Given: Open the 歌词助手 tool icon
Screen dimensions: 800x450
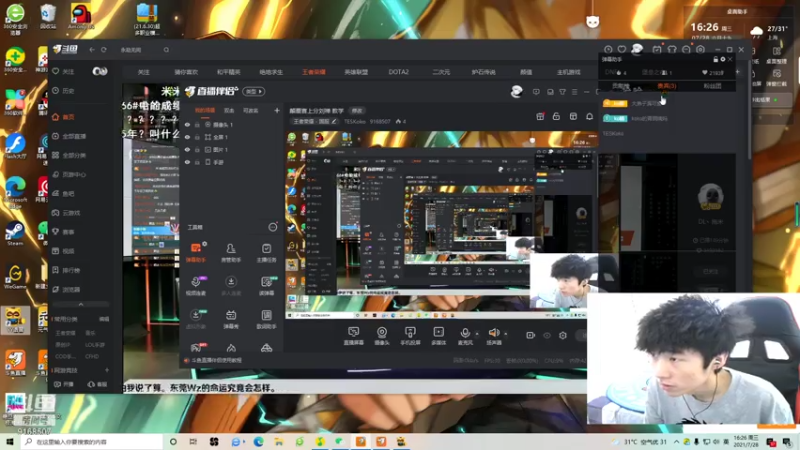Looking at the screenshot, I should coord(266,319).
